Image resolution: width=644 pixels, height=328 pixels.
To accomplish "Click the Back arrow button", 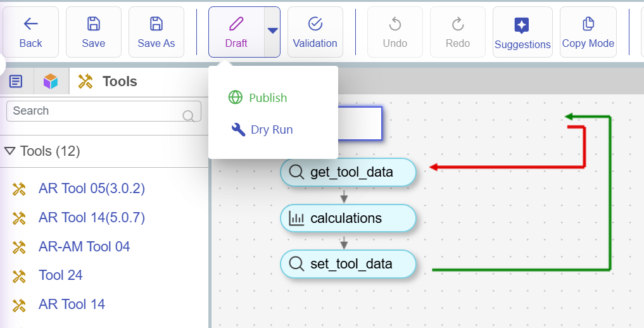I will 30,32.
